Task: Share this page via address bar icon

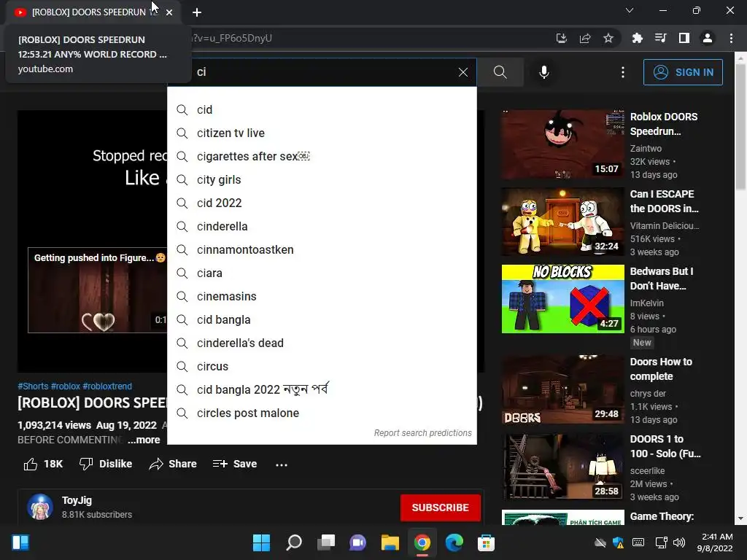Action: tap(584, 38)
